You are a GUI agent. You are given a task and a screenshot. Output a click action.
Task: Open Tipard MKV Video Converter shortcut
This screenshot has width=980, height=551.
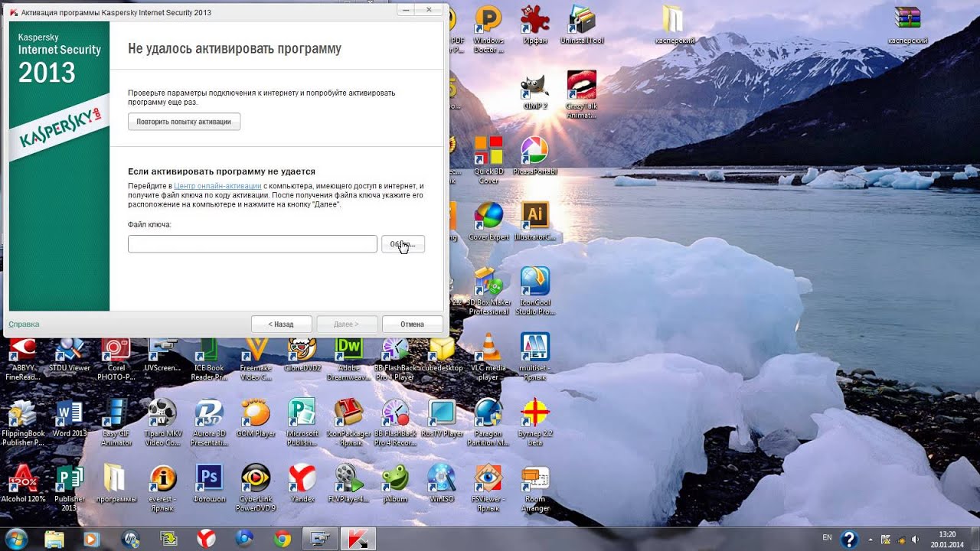(x=162, y=423)
